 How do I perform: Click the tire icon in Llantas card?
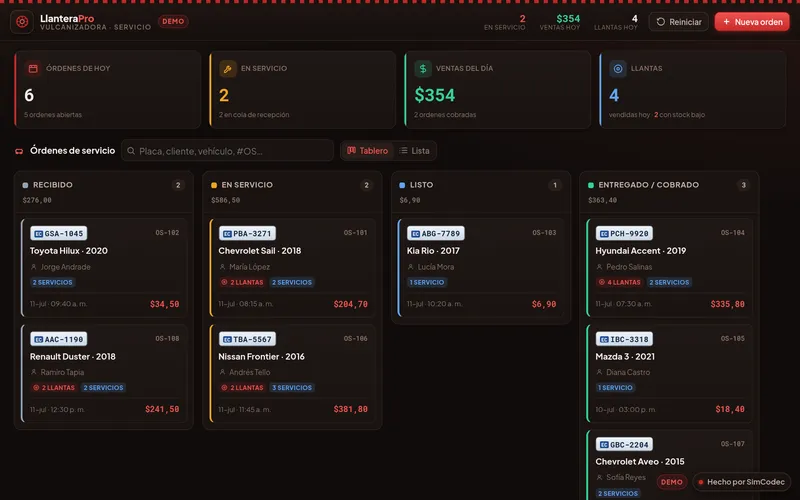tap(618, 68)
